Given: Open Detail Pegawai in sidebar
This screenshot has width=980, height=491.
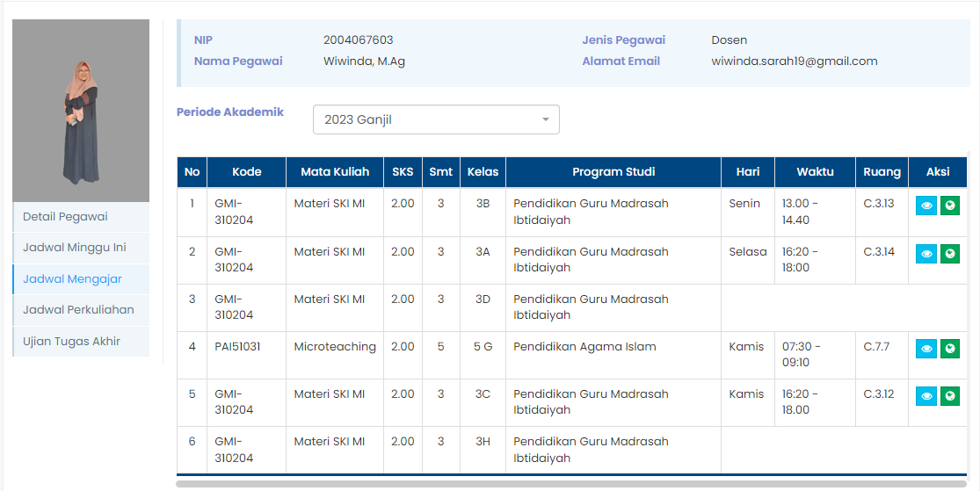Looking at the screenshot, I should click(81, 217).
